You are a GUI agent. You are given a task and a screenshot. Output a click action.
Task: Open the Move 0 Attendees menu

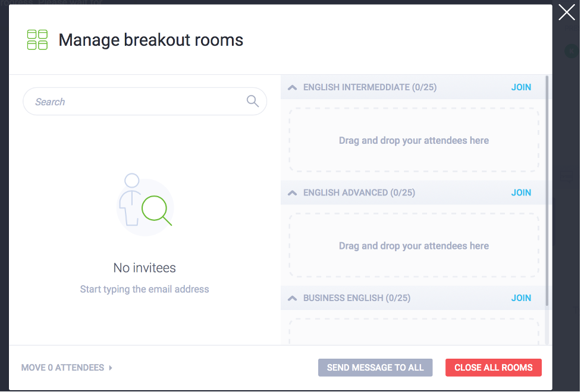pos(62,368)
